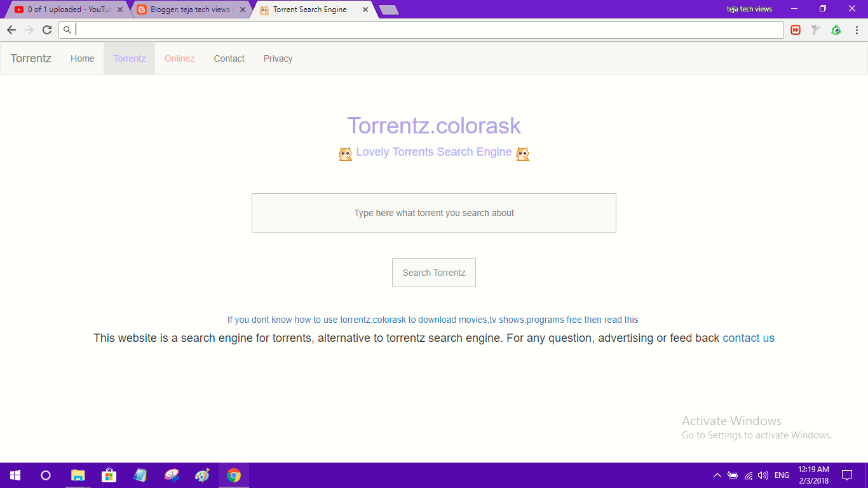
Task: Close the Blogger tab
Action: point(243,10)
